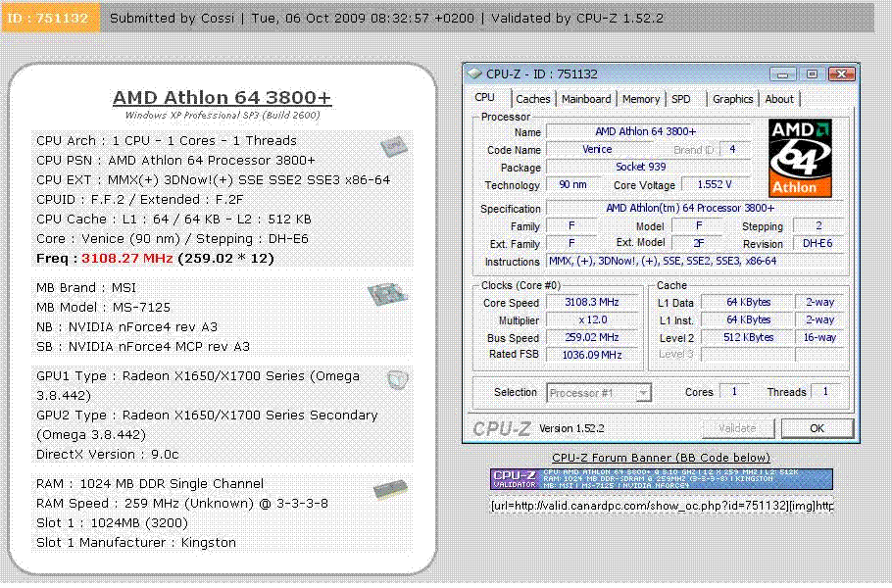Open the Memory tab

[x=640, y=99]
